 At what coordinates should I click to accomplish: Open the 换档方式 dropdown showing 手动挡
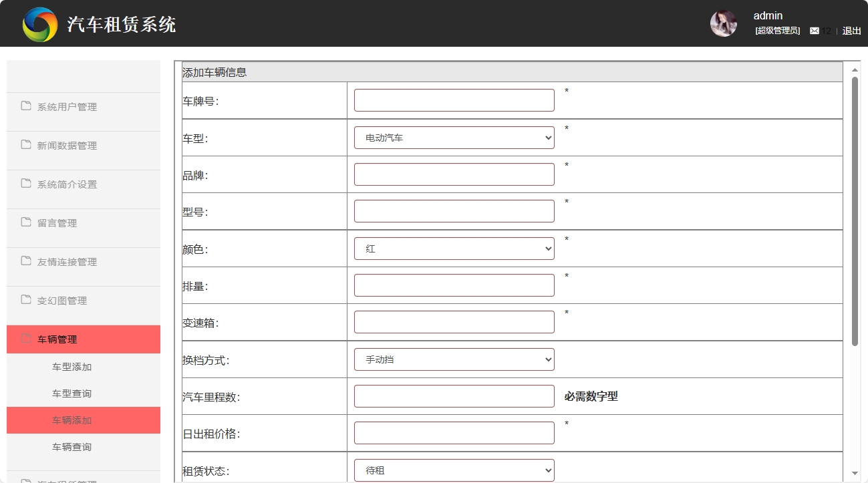coord(454,359)
